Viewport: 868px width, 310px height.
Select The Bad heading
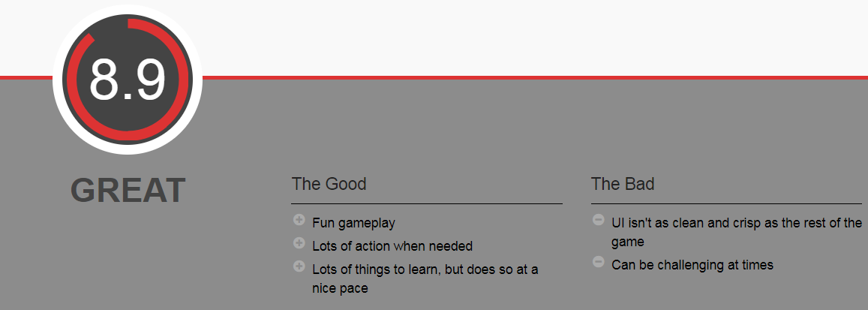[623, 184]
